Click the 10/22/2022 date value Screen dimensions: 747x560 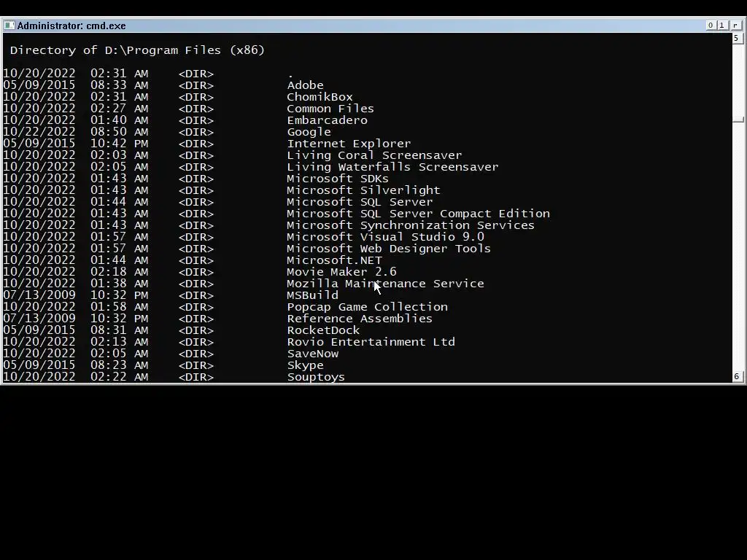pos(39,132)
